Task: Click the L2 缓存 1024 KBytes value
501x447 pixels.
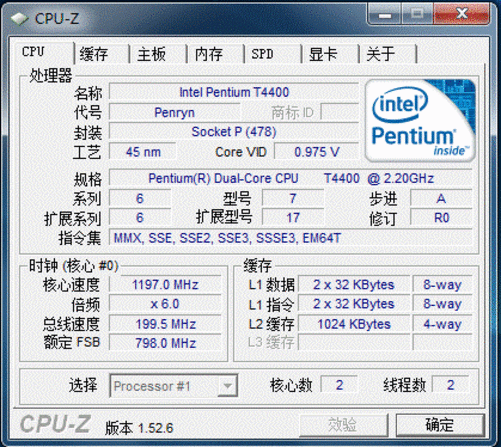Action: 354,324
